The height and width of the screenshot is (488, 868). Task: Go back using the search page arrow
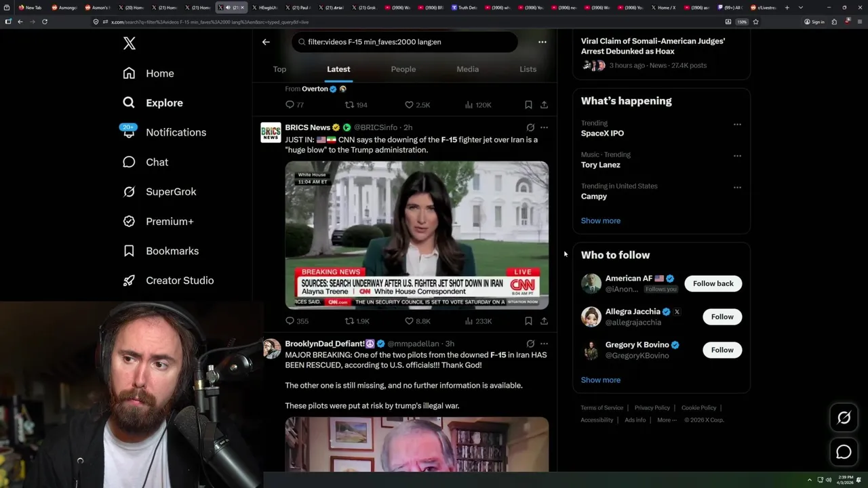(266, 42)
